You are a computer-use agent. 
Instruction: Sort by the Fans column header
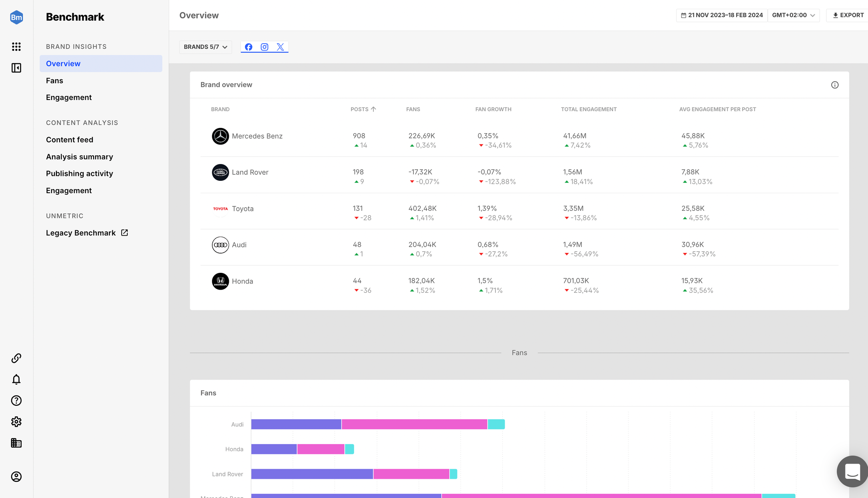[413, 109]
